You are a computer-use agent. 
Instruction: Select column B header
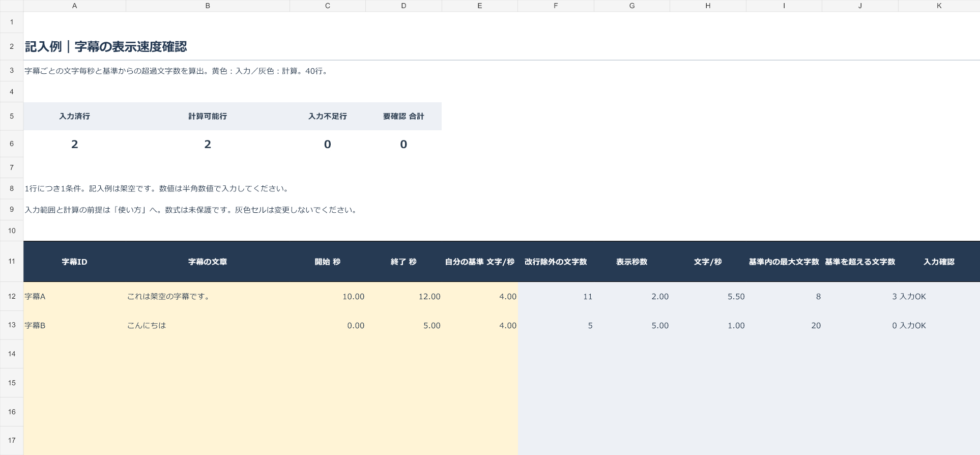(208, 6)
